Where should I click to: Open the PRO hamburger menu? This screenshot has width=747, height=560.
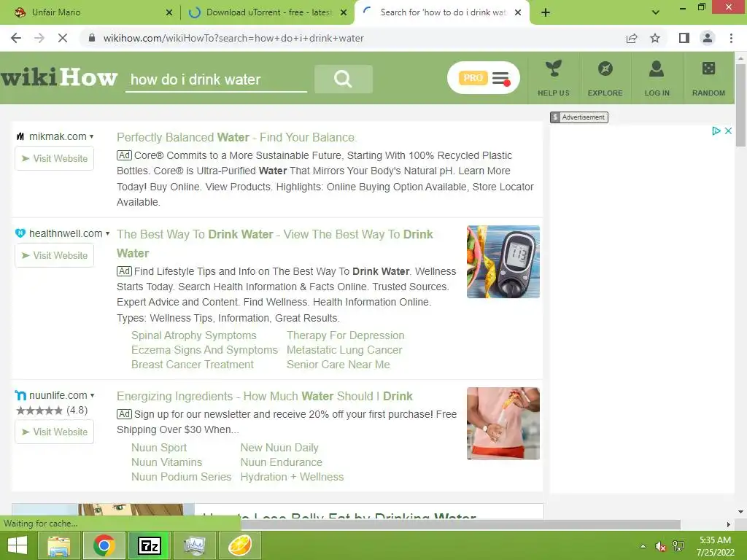point(483,78)
